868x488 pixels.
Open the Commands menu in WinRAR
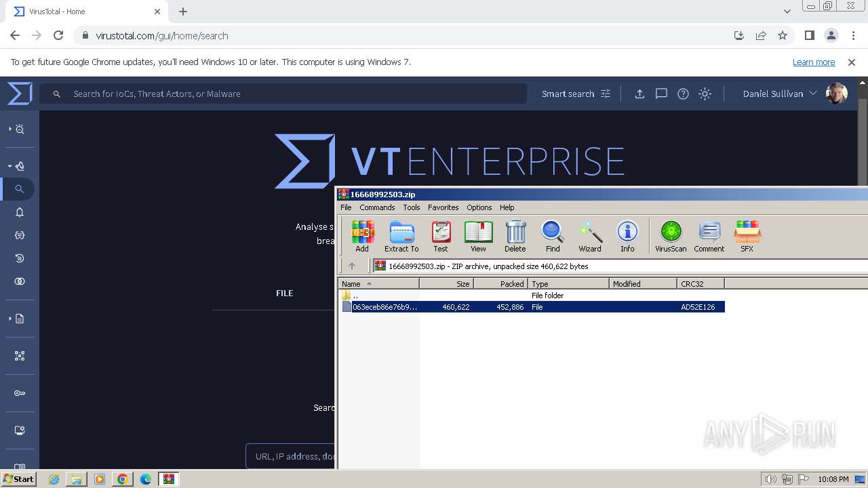(377, 207)
